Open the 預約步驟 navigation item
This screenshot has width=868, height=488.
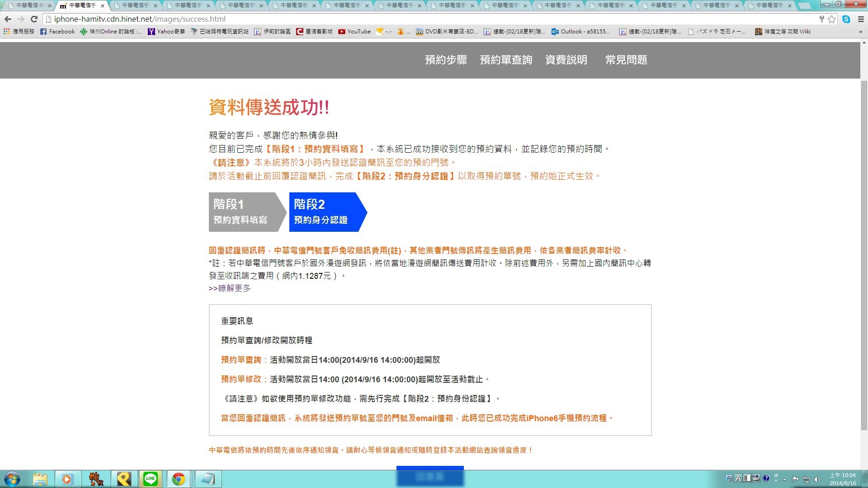click(446, 60)
